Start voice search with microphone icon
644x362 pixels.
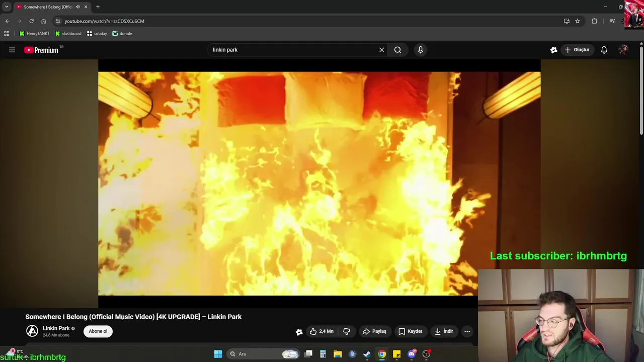point(421,50)
